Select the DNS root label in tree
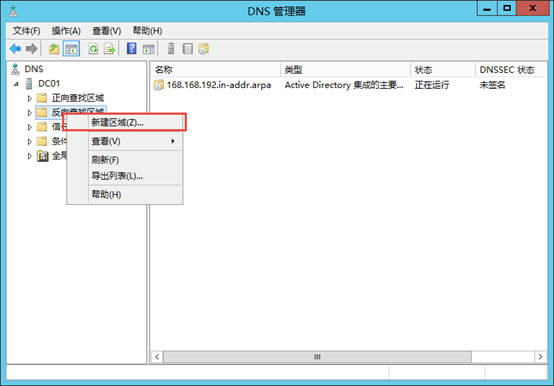This screenshot has width=554, height=386. [x=34, y=69]
